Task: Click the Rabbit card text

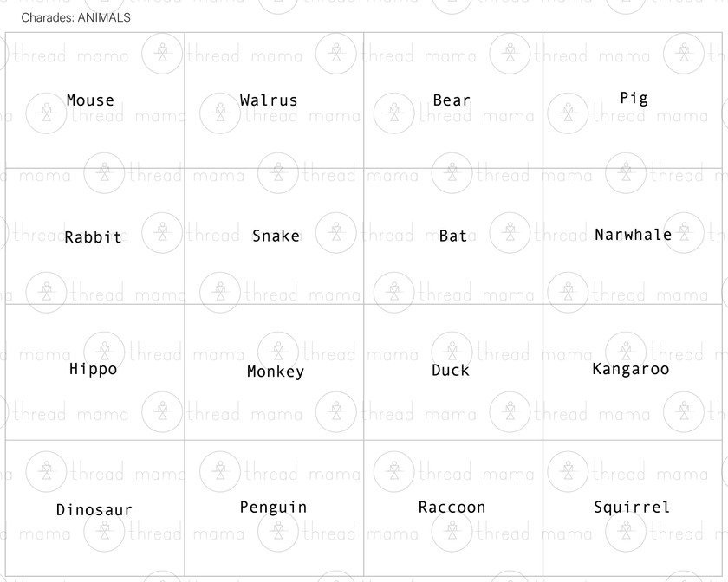Action: 94,237
